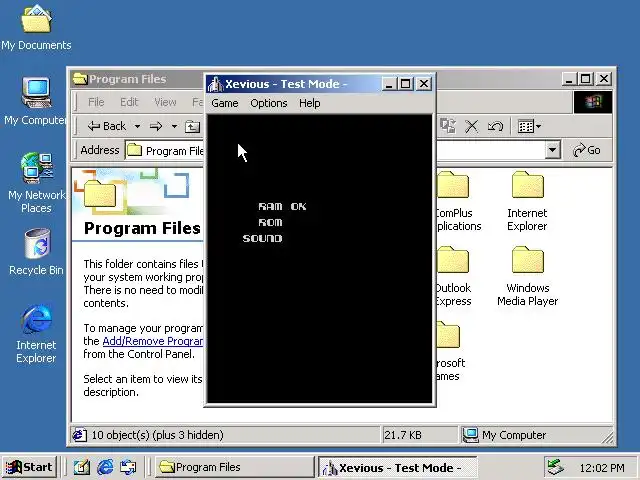Click Show Desktop quick launch icon
This screenshot has height=480, width=640.
[x=81, y=467]
